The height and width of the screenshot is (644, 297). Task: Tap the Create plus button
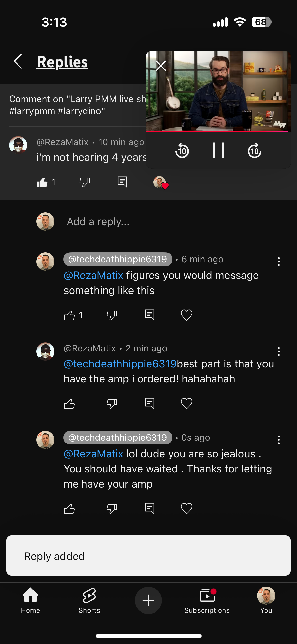point(148,600)
